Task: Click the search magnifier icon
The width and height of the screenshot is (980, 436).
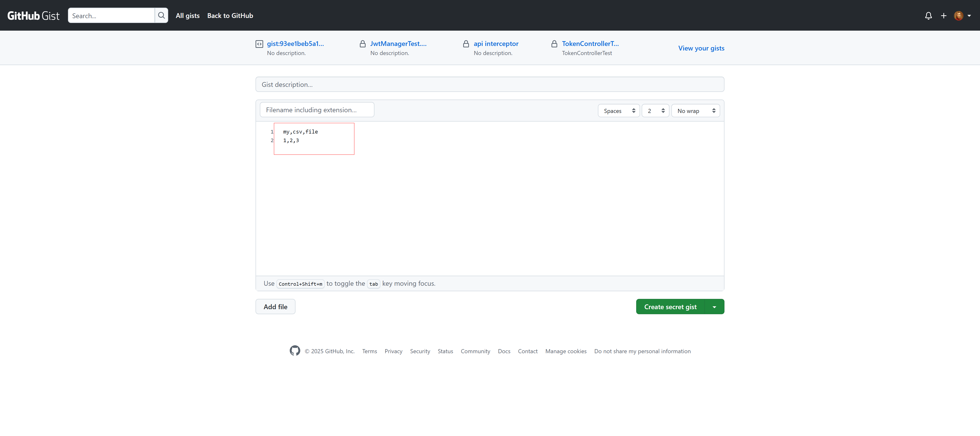Action: pyautogui.click(x=161, y=16)
